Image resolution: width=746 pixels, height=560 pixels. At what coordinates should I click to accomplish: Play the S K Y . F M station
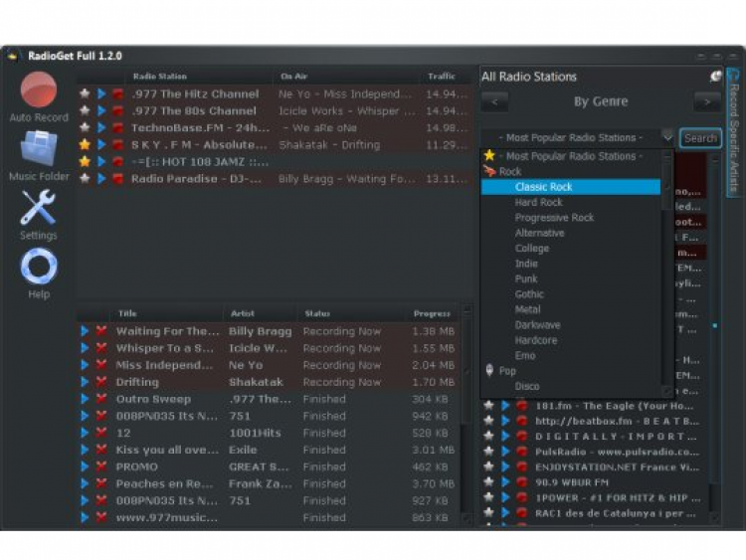(101, 144)
